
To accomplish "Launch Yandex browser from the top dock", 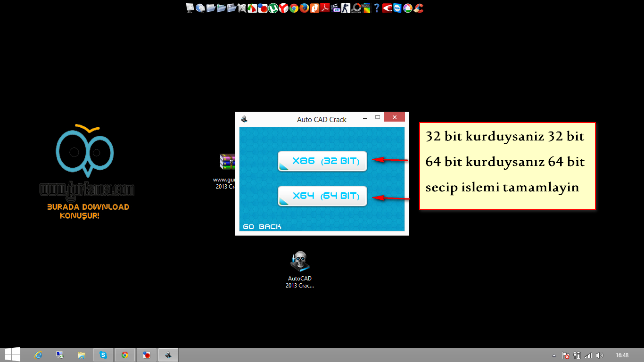I will coord(283,8).
